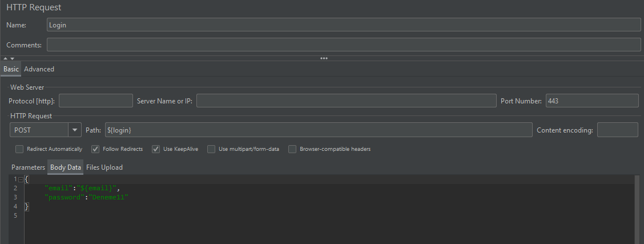Click the three-dot divider handle
The width and height of the screenshot is (644, 244).
324,58
